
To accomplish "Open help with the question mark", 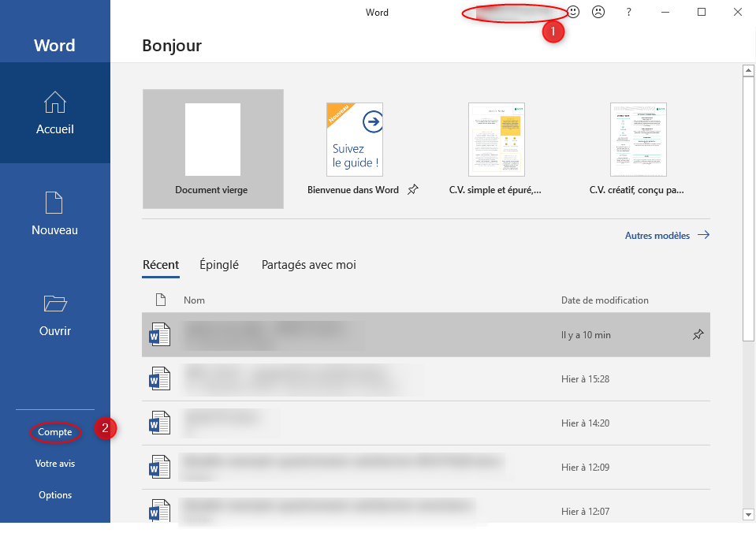I will [628, 12].
